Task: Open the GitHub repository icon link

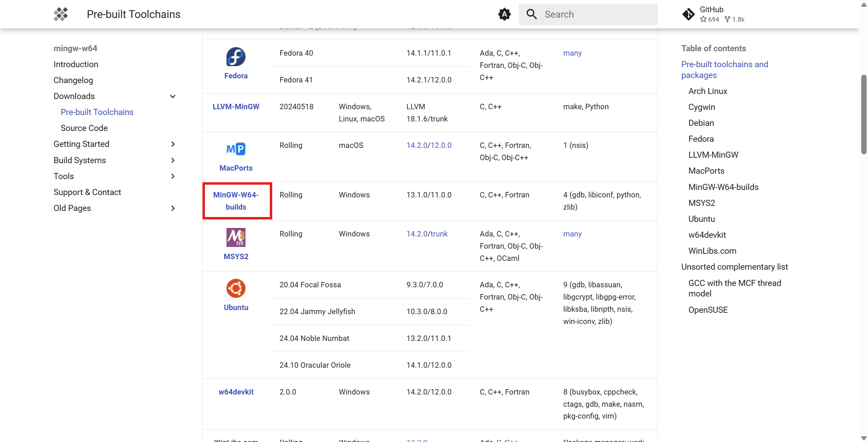Action: pos(688,14)
